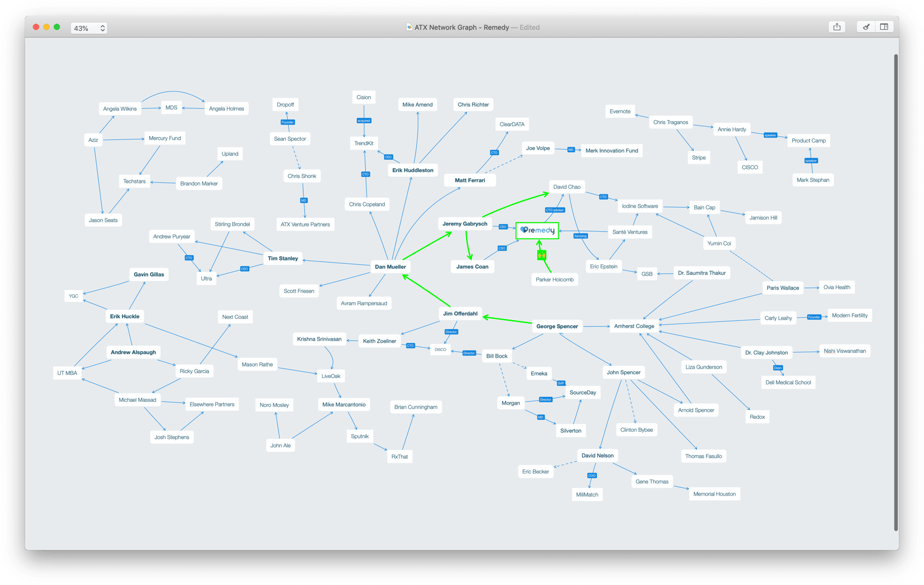Click the Dean tag under Dr. Clay Johnston
The width and height of the screenshot is (924, 585).
tap(777, 368)
